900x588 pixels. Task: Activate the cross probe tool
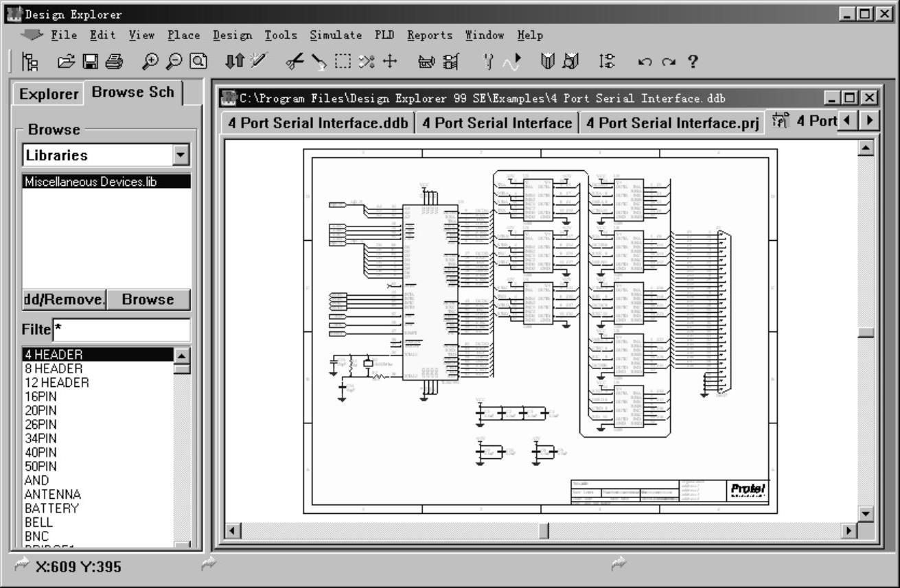coord(258,62)
